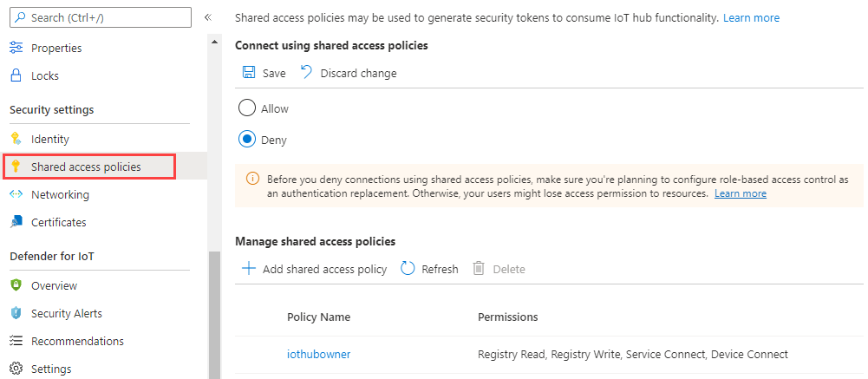
Task: Click Learn more link in warning banner
Action: tap(740, 193)
